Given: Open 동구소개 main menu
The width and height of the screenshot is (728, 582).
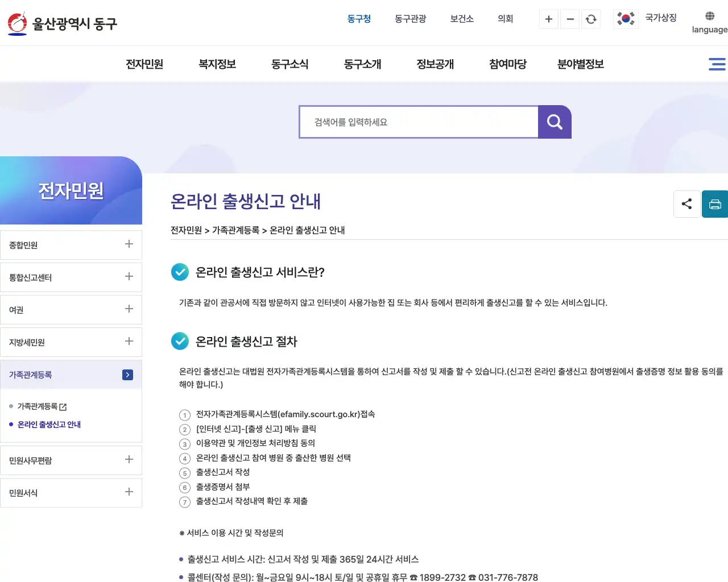Looking at the screenshot, I should coord(363,64).
